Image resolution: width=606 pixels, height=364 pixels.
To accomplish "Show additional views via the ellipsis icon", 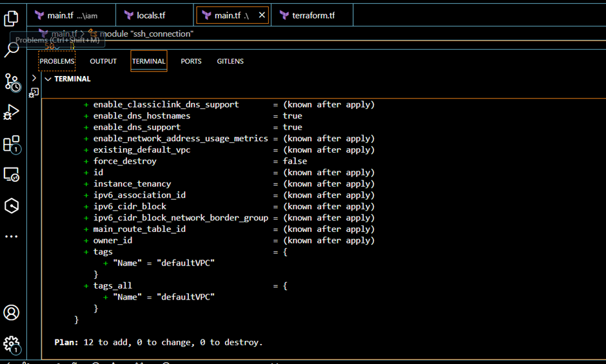I will [12, 237].
